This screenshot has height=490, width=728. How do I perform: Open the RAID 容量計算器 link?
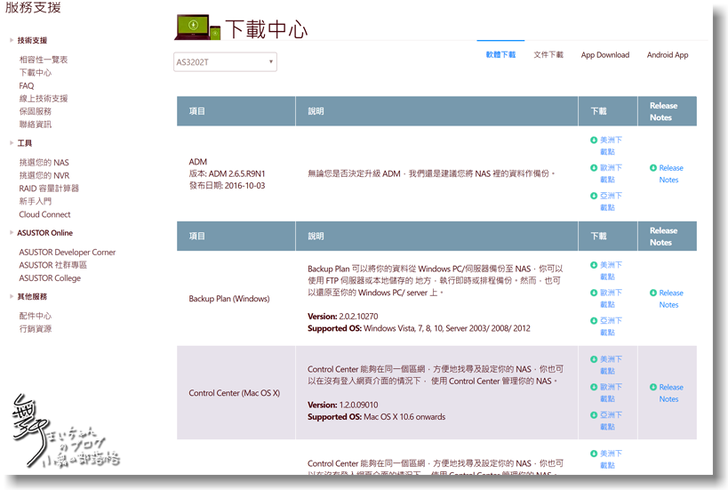(48, 188)
